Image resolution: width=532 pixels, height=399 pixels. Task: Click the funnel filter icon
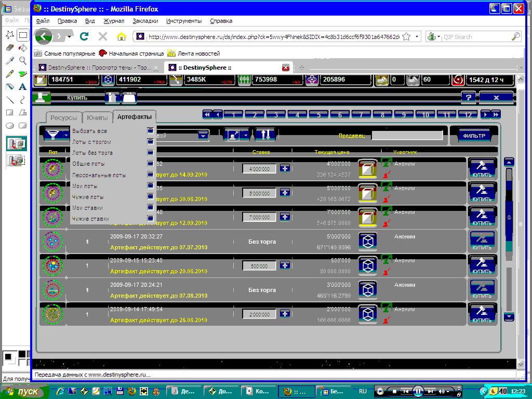52,135
